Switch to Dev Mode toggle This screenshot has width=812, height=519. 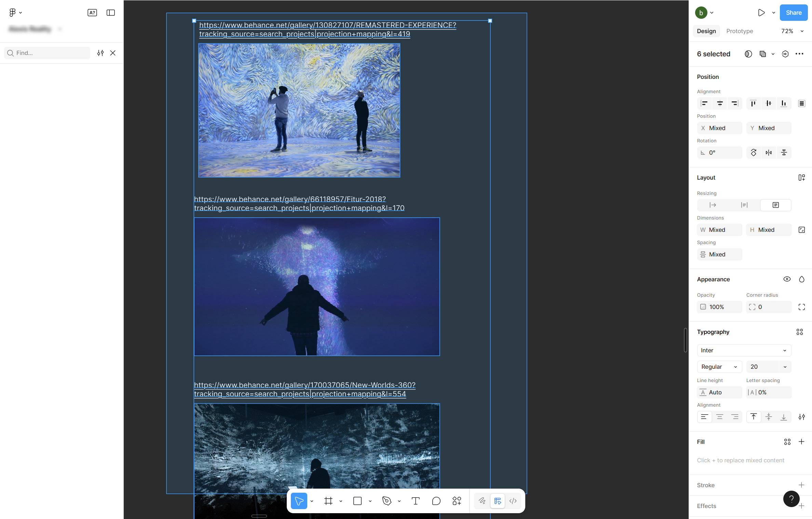(x=513, y=501)
